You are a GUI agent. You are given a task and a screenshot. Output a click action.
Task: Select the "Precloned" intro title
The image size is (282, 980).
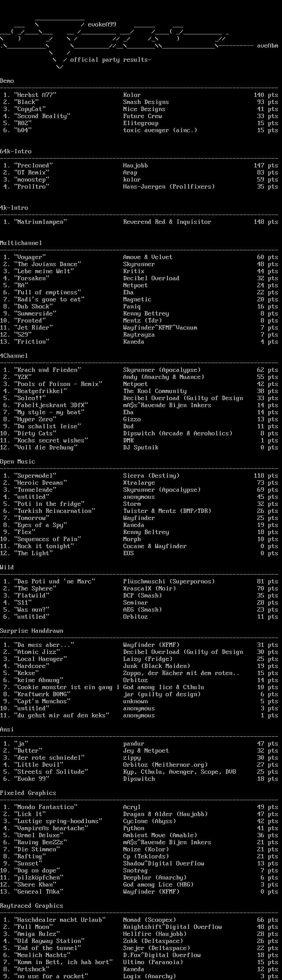[x=33, y=166]
